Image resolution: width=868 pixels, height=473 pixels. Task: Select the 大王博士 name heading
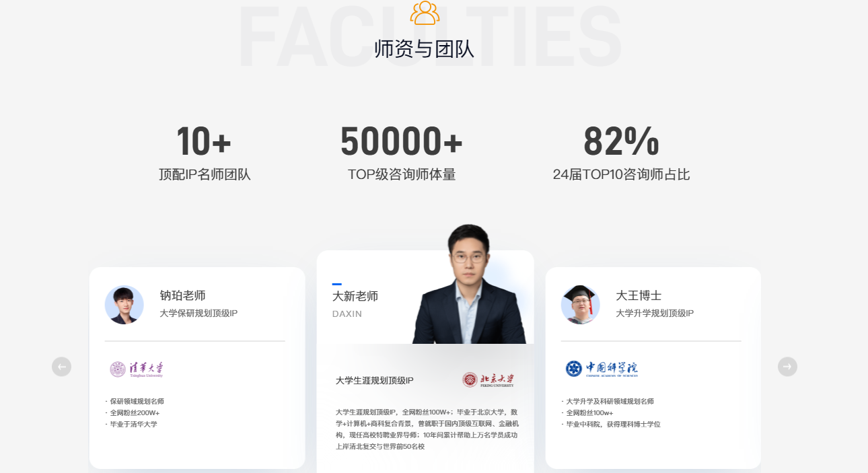pyautogui.click(x=639, y=295)
